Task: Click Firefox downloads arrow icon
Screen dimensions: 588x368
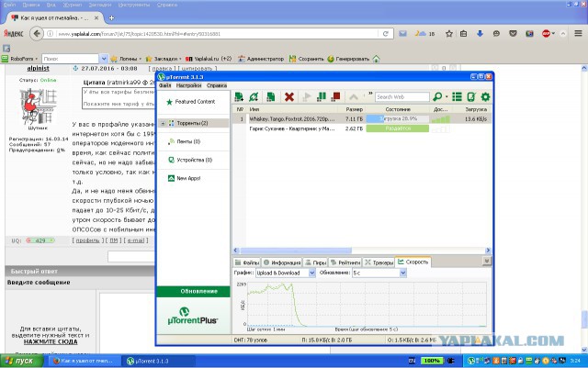Action: tap(480, 34)
